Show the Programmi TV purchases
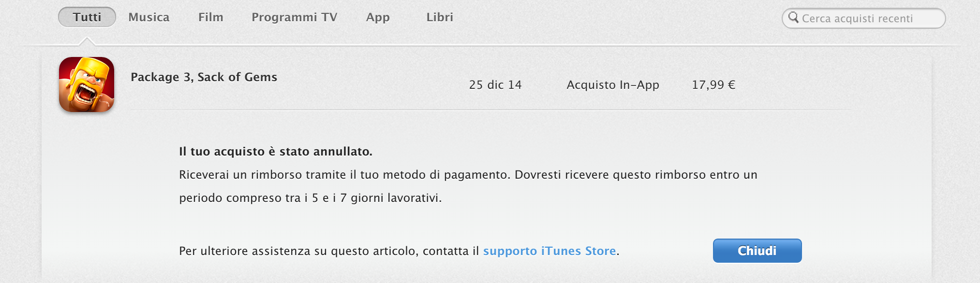The width and height of the screenshot is (980, 283). (x=294, y=17)
